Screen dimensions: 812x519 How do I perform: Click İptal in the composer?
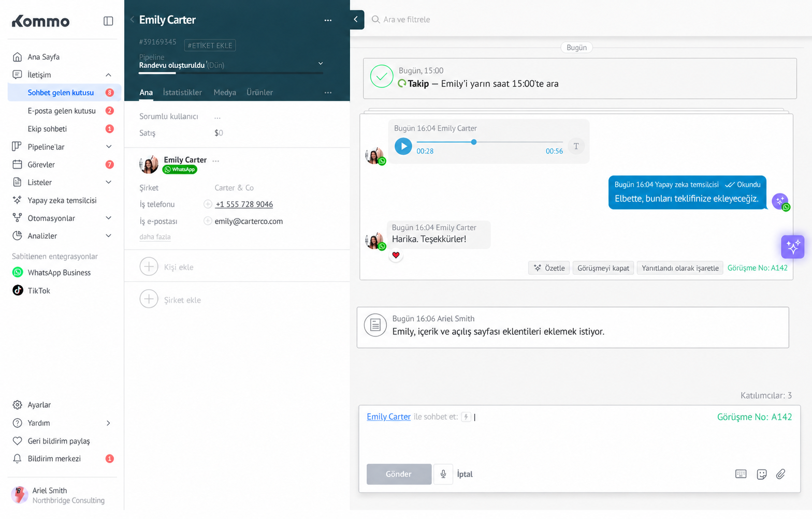[465, 474]
